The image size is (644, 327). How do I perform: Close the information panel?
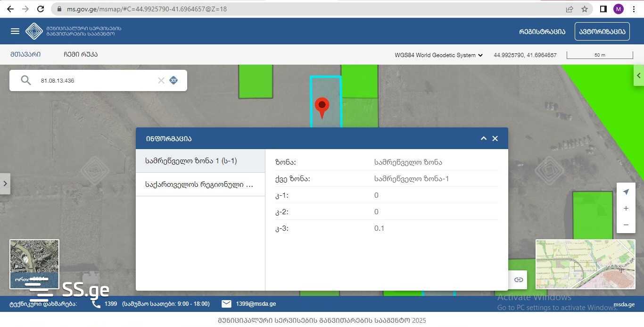pos(495,138)
